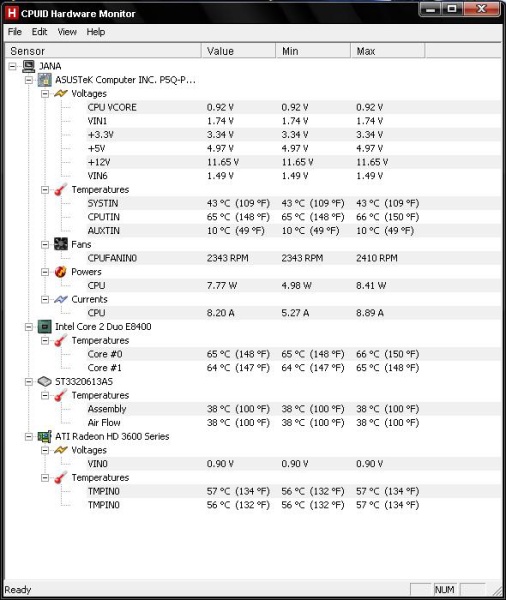506x600 pixels.
Task: Click the Max column header
Action: tap(387, 51)
